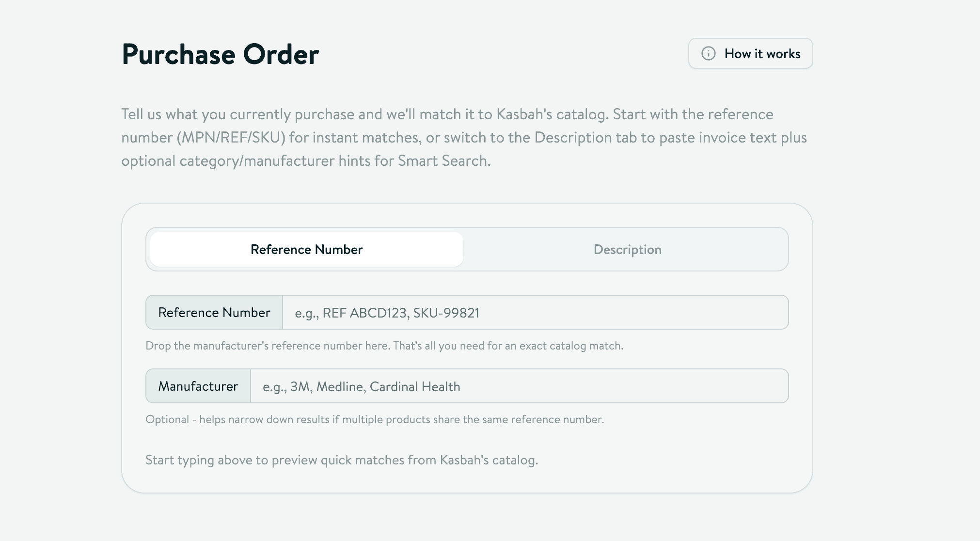Click placeholder text REF ABCD123, SKU-99821
This screenshot has height=541, width=980.
click(x=386, y=313)
